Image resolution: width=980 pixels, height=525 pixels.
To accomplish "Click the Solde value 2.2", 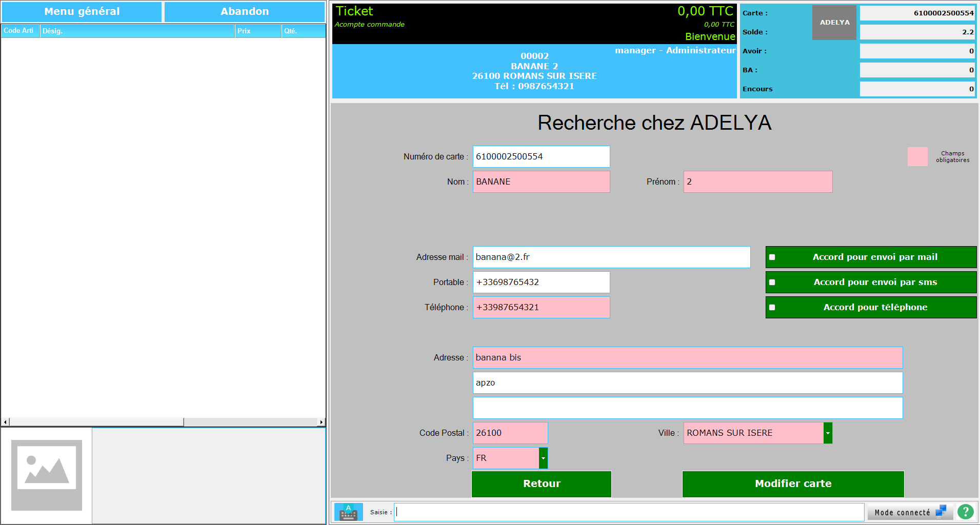I will coord(917,32).
